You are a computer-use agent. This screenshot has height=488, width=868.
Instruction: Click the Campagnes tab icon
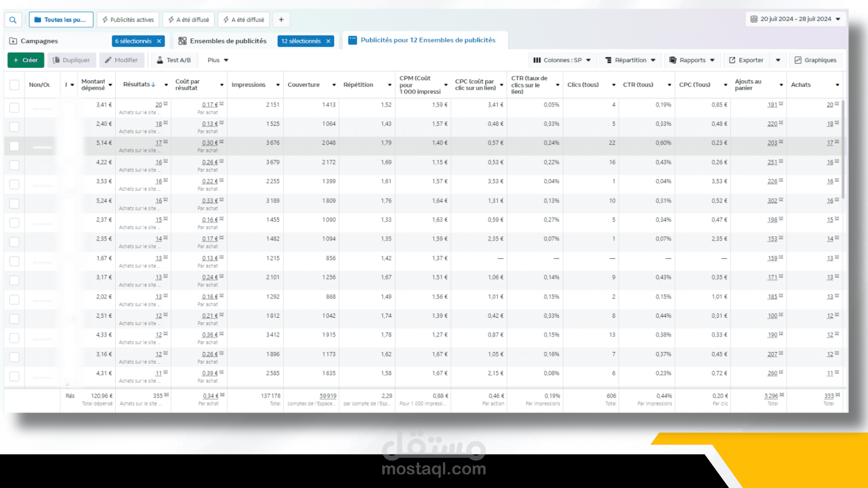(x=13, y=41)
